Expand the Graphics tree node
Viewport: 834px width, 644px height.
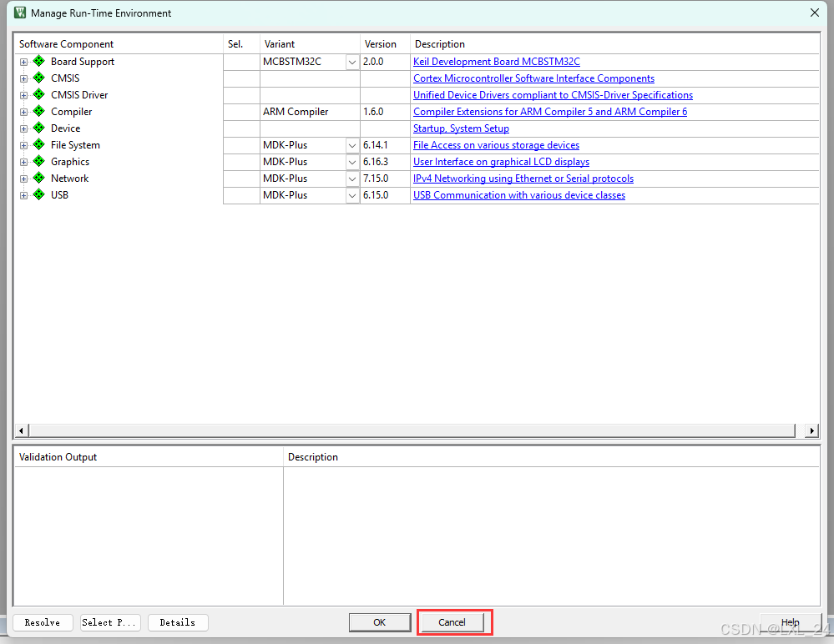click(x=23, y=162)
